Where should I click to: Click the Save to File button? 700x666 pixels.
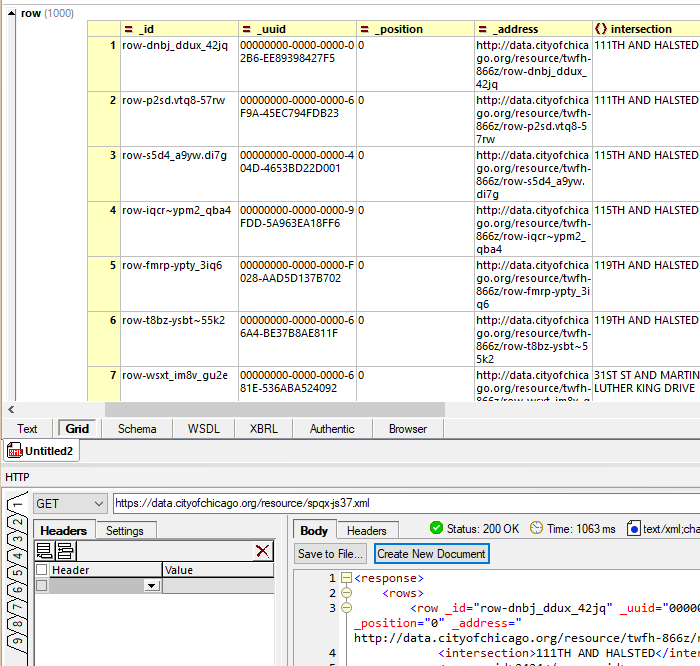[x=331, y=553]
